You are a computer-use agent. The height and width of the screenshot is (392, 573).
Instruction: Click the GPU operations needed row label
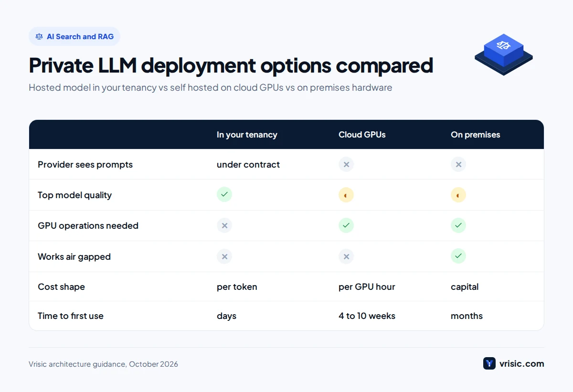[88, 225]
